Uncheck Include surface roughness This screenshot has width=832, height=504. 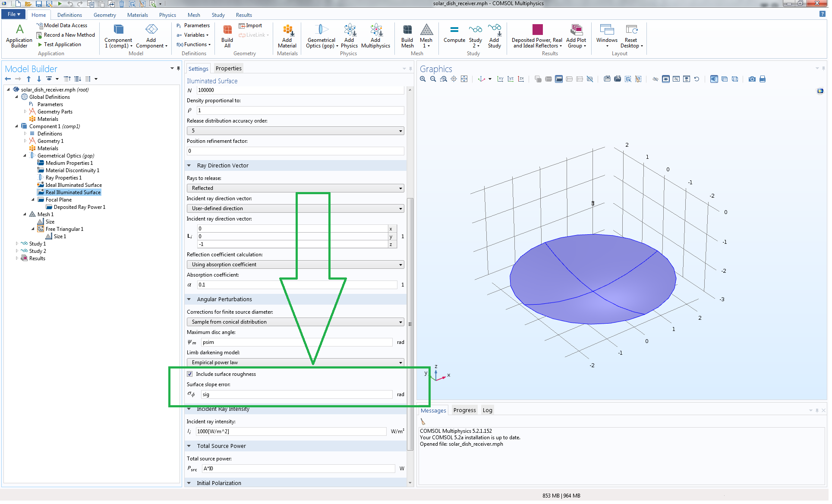coord(190,375)
